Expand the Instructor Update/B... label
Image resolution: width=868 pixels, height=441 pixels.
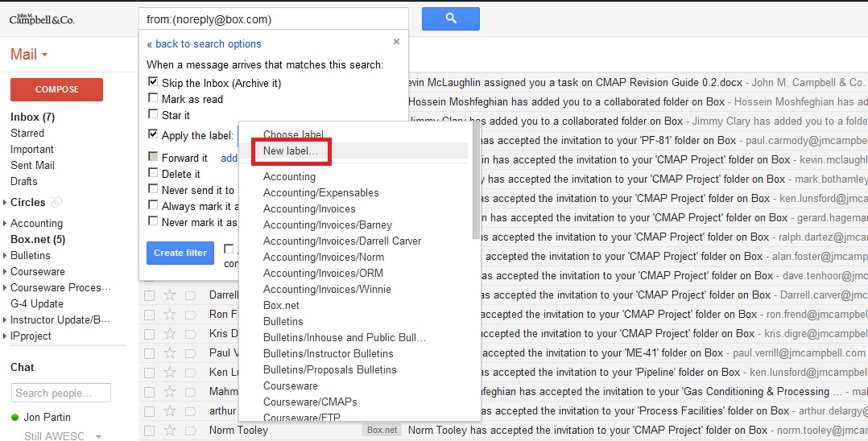[x=5, y=319]
